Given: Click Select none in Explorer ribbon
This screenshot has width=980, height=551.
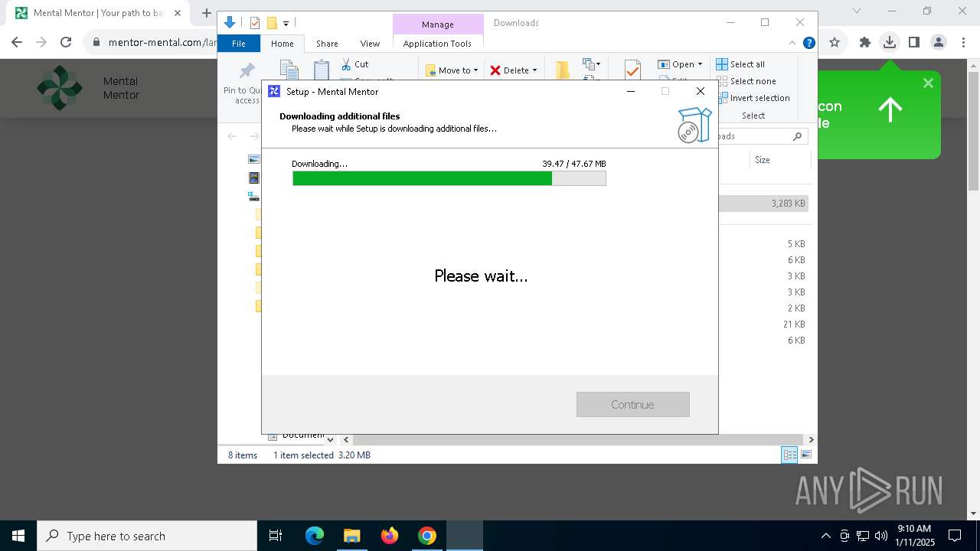Looking at the screenshot, I should (x=746, y=81).
